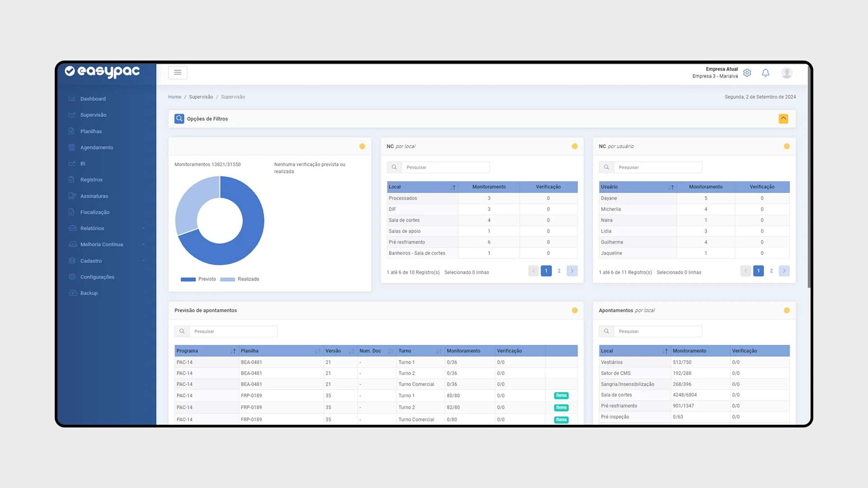868x488 pixels.
Task: Toggle the yellow dot on NC por local card
Action: pyautogui.click(x=575, y=146)
